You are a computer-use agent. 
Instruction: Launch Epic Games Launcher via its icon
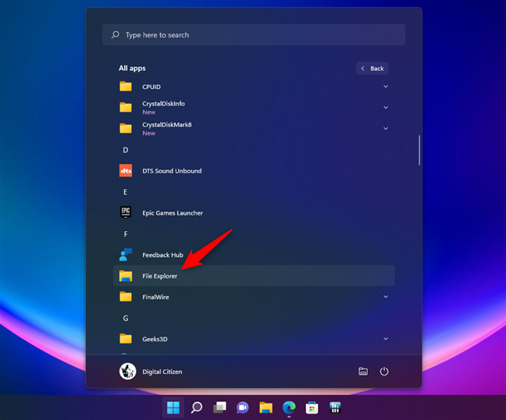point(126,212)
